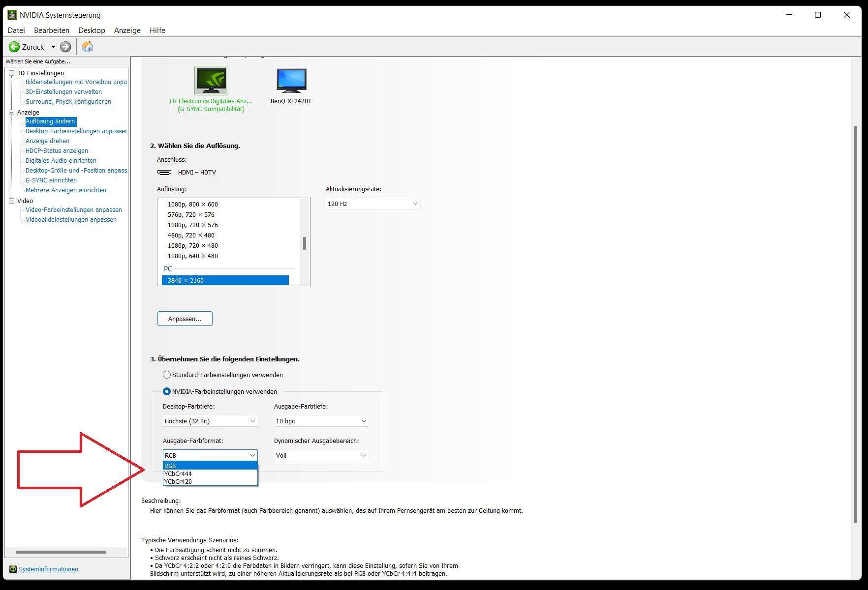
Task: Open the Aktualisierungsrate 120 Hz dropdown
Action: [373, 204]
